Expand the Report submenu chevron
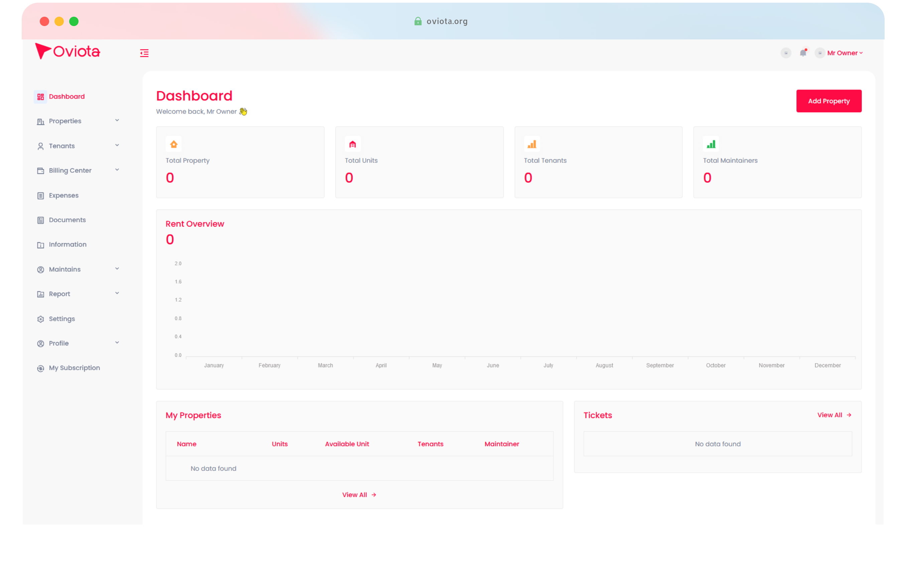The image size is (911, 588). tap(117, 293)
